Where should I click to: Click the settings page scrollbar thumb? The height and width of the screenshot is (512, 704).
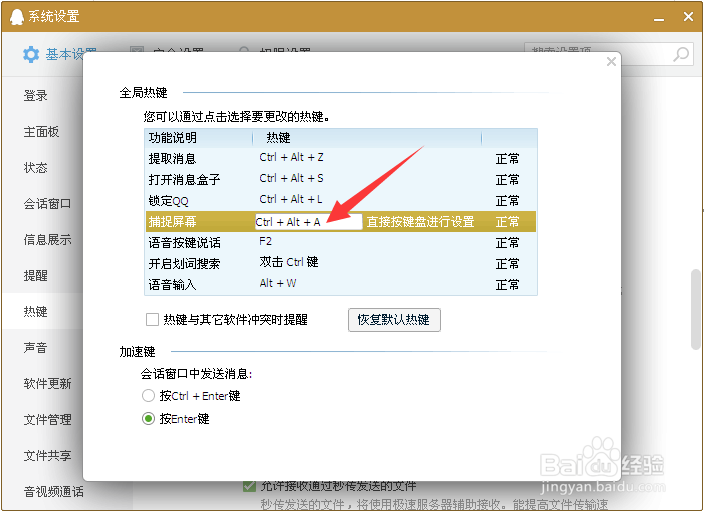point(696,309)
